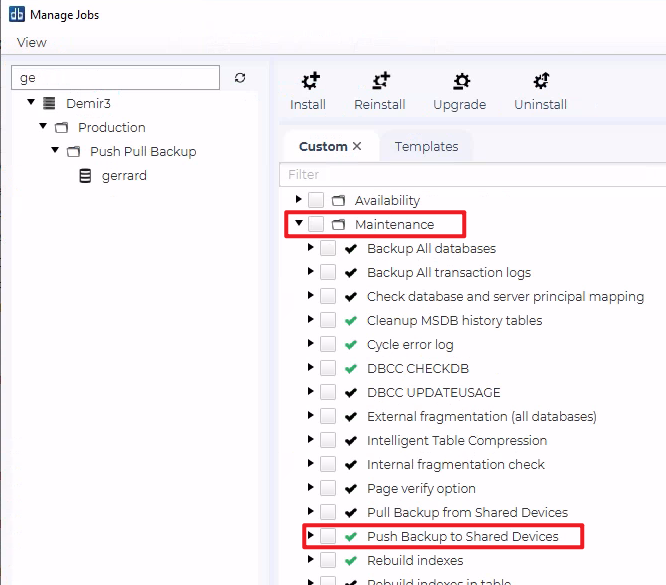Check the Maintenance folder checkbox
This screenshot has height=585, width=666.
tap(316, 224)
